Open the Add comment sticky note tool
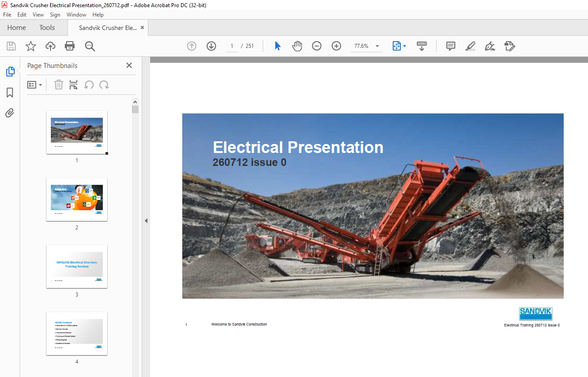This screenshot has width=588, height=377. click(x=451, y=46)
